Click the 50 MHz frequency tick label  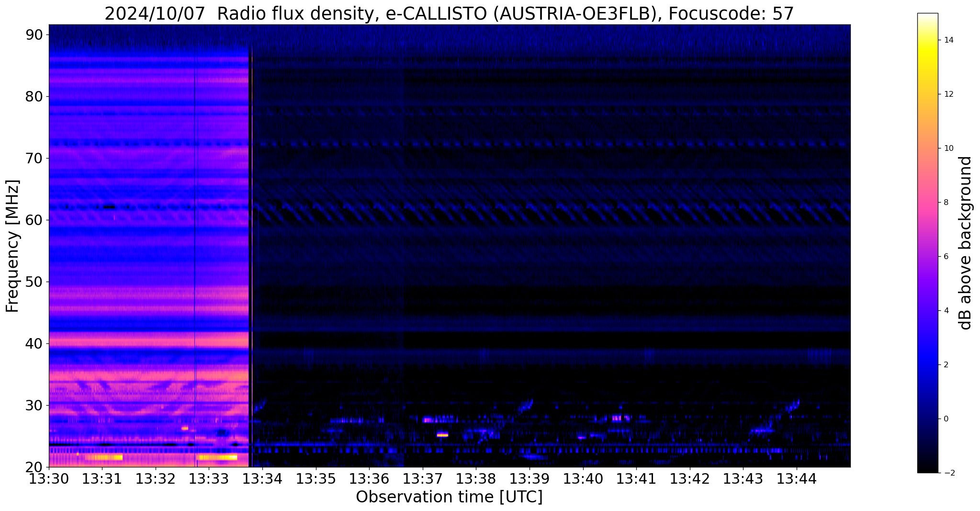click(x=34, y=282)
